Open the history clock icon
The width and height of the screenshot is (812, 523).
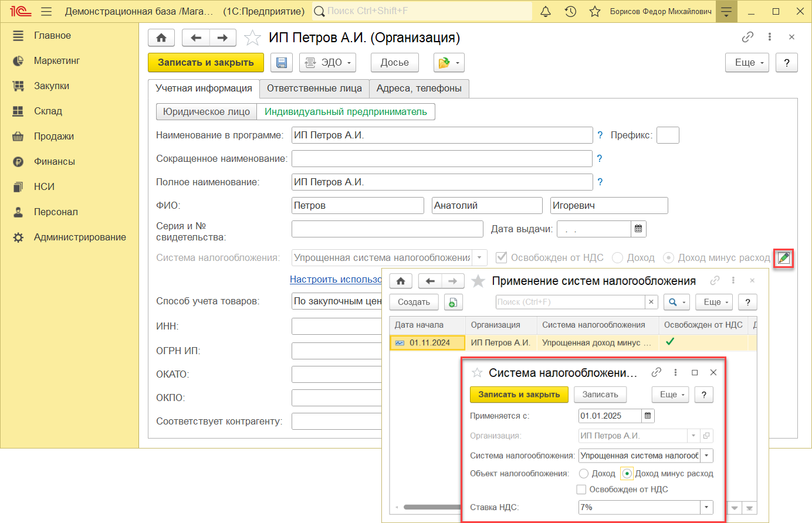[570, 12]
